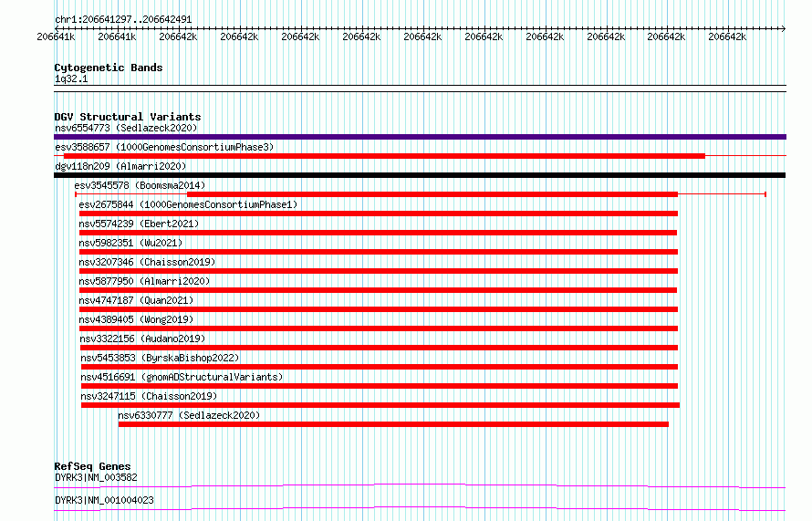Click the chr1:206641297..206642491 coordinate label
Viewport: 812px width, 521px height.
coord(123,20)
